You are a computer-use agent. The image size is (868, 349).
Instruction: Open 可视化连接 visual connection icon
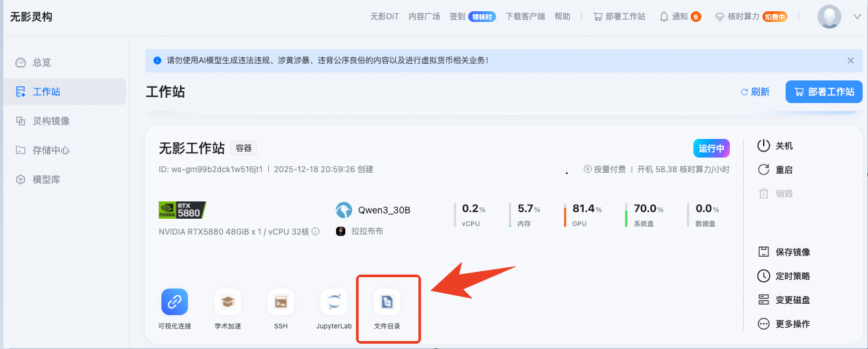point(175,302)
